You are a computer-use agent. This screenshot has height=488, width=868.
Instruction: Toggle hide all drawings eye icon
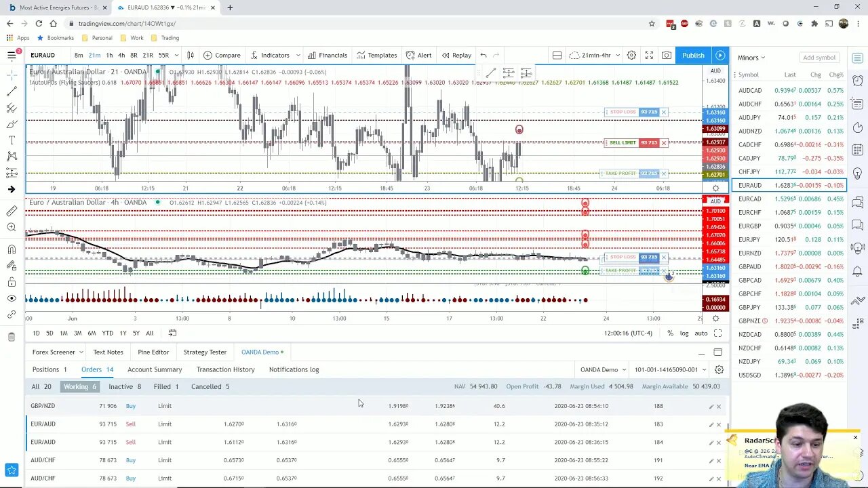(12, 298)
